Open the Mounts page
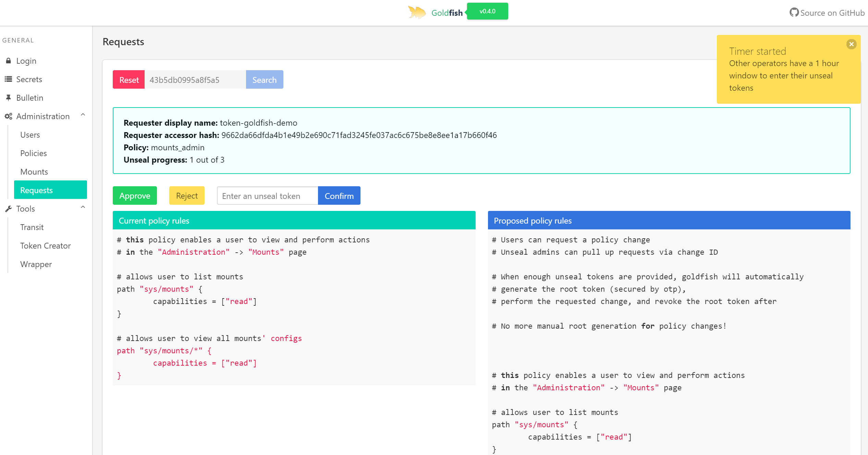 (34, 172)
